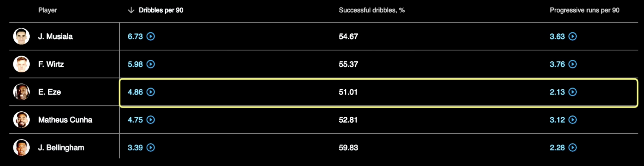
Task: Open Matheus Cunha player profile link
Action: (65, 120)
